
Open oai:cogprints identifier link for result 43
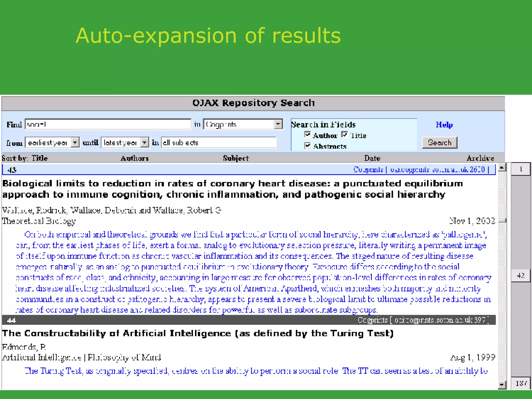pos(437,170)
